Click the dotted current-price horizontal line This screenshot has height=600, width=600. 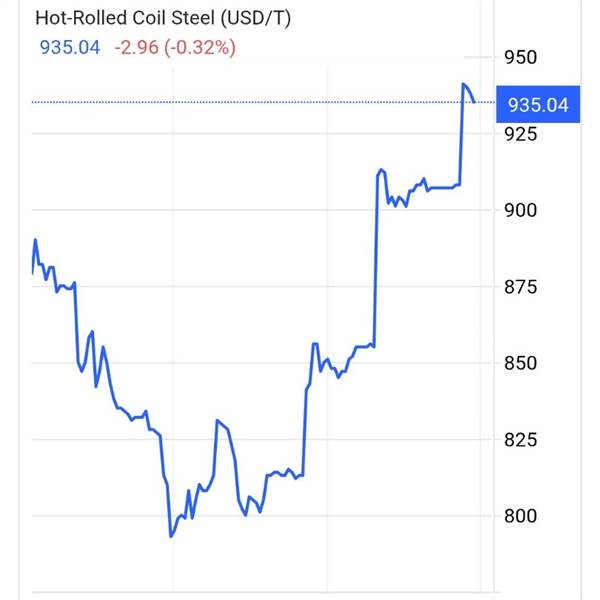click(x=250, y=102)
